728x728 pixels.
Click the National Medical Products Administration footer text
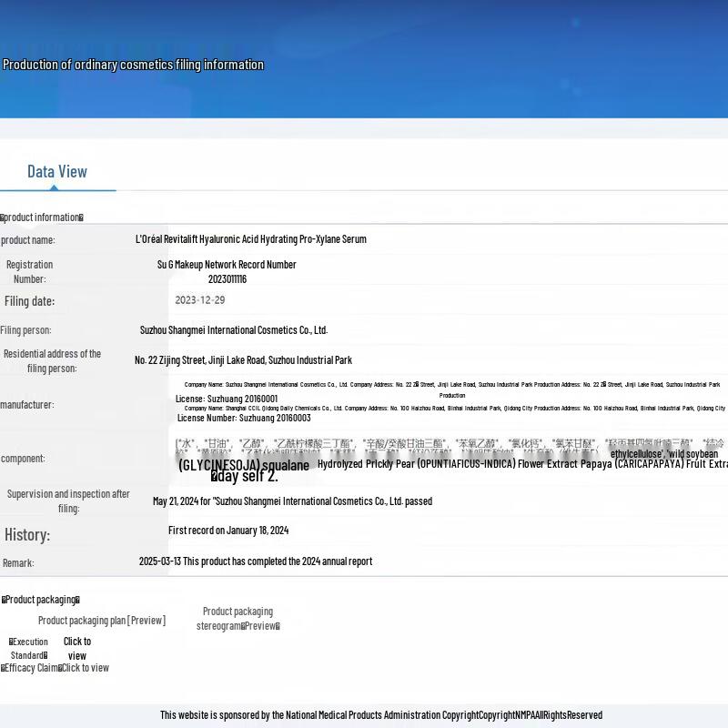[x=380, y=715]
